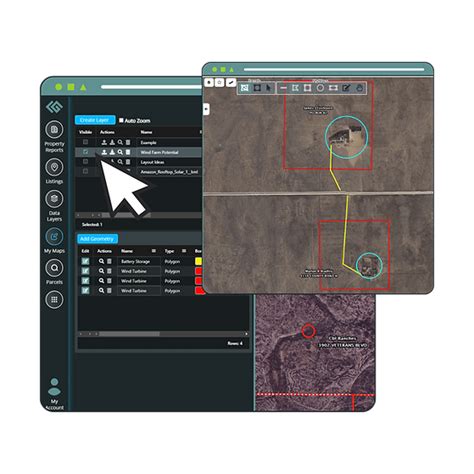Zoom to the Layout Ideas layer
The width and height of the screenshot is (474, 474).
120,162
